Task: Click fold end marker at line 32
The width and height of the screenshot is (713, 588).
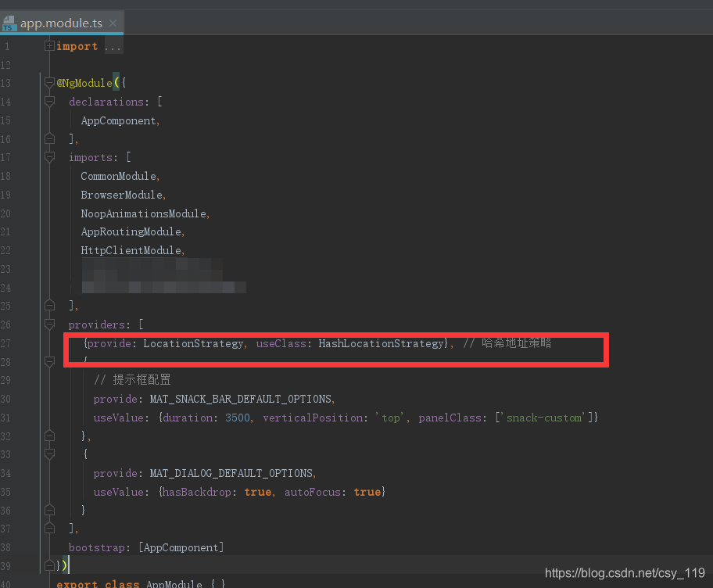Action: 49,436
